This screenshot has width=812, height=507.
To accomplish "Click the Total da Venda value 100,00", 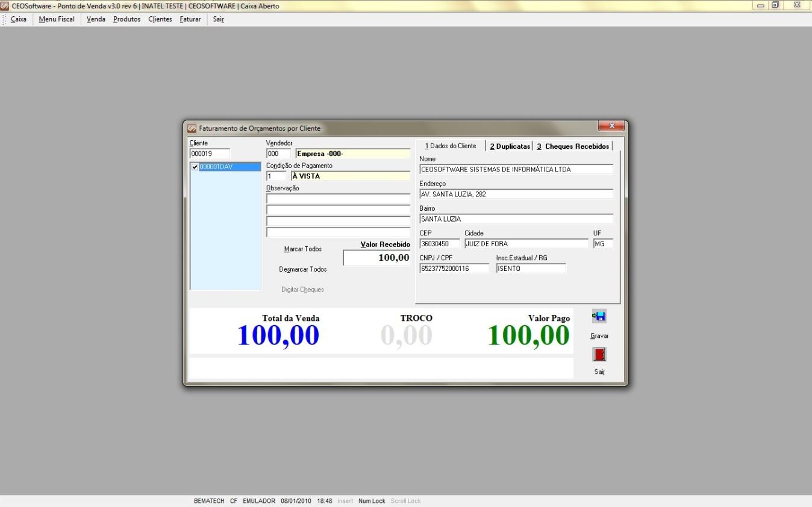I will pos(278,335).
